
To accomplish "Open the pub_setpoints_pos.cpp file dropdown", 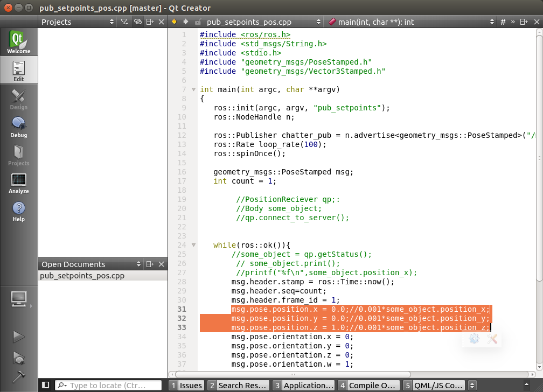I will click(x=262, y=22).
